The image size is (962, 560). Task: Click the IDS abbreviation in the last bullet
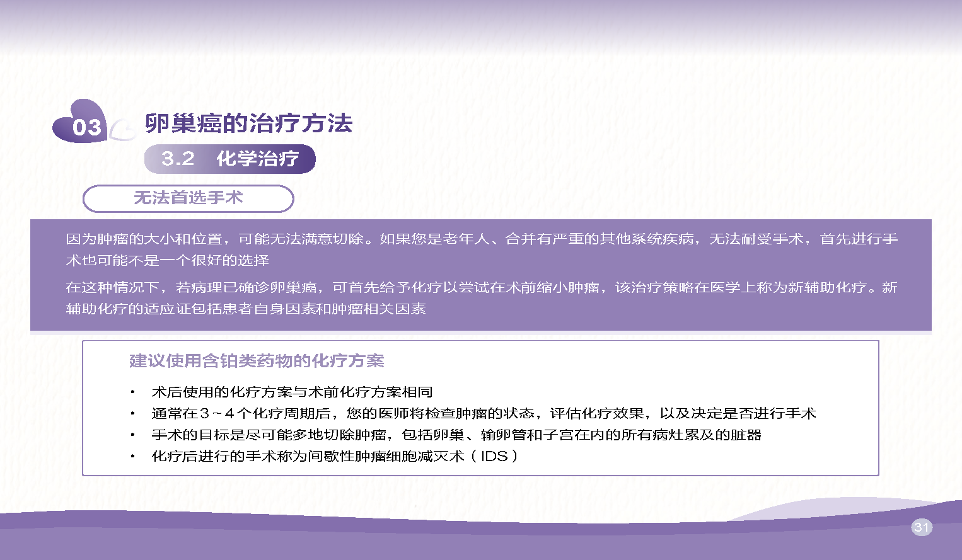[494, 457]
